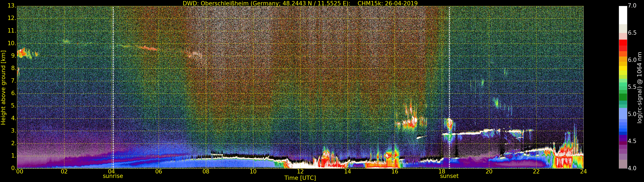Click the height tick label '4.'

click(x=13, y=118)
